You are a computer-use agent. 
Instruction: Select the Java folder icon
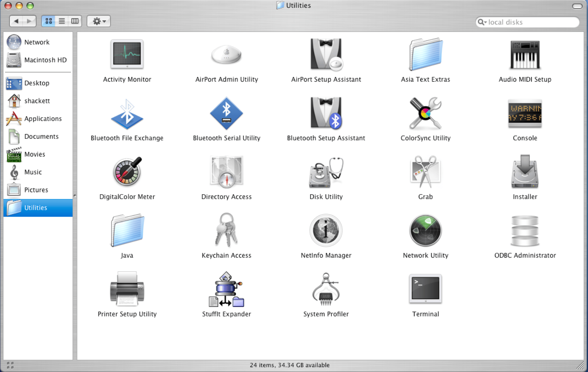[x=127, y=230]
